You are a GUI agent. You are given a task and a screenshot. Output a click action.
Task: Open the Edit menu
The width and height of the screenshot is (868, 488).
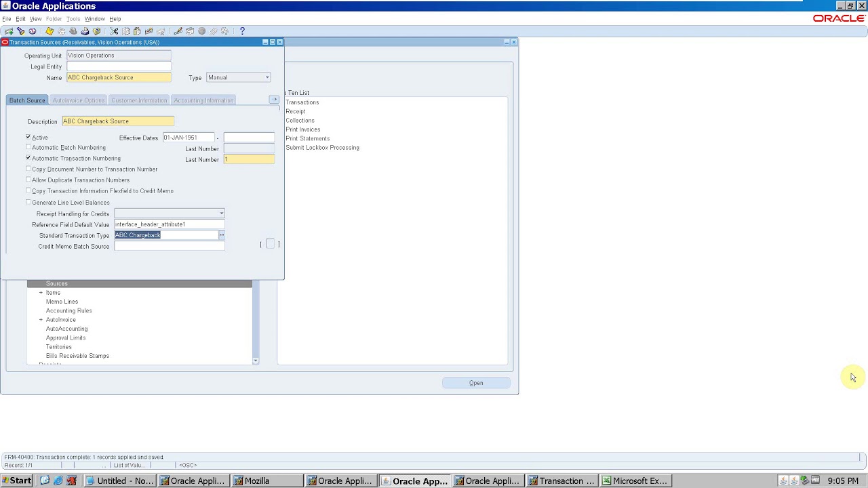[x=21, y=19]
